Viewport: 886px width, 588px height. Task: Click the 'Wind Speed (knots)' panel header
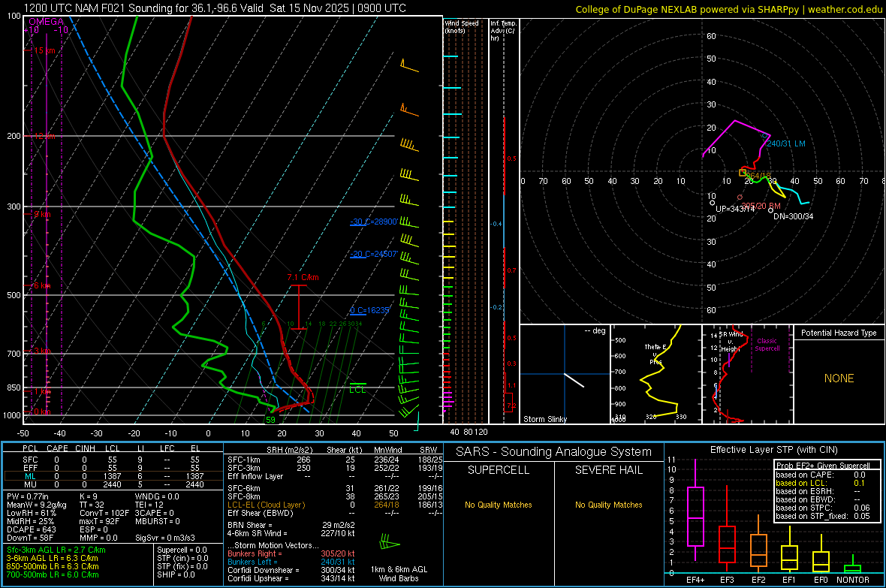(x=462, y=26)
